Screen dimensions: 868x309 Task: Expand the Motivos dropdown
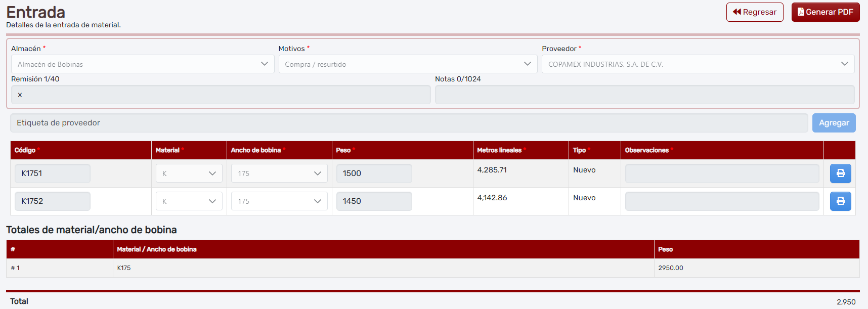point(408,64)
